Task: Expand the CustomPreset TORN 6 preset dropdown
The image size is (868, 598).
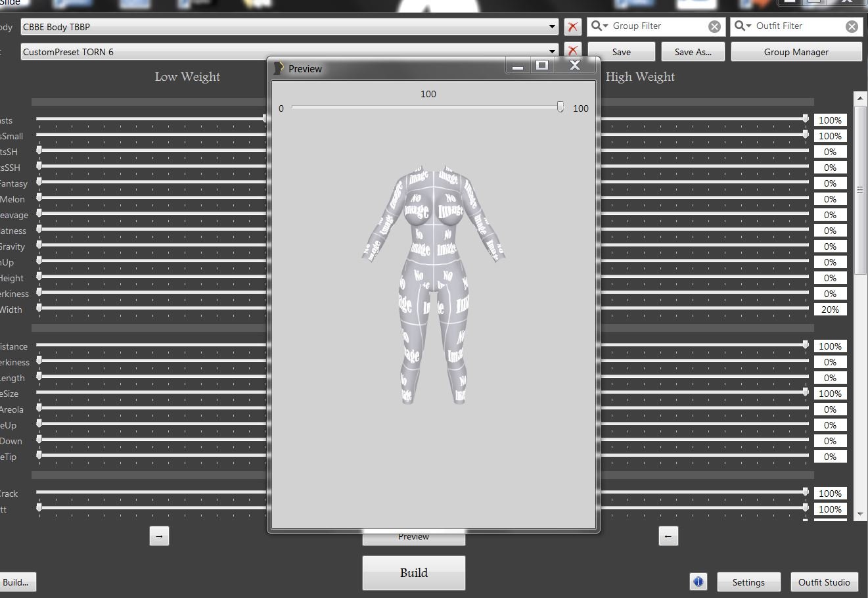Action: [x=552, y=51]
